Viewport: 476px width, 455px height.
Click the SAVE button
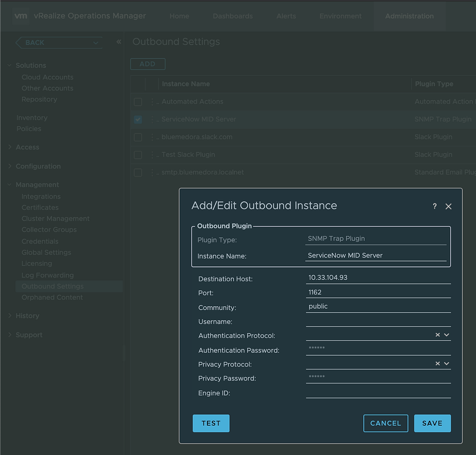click(x=432, y=423)
